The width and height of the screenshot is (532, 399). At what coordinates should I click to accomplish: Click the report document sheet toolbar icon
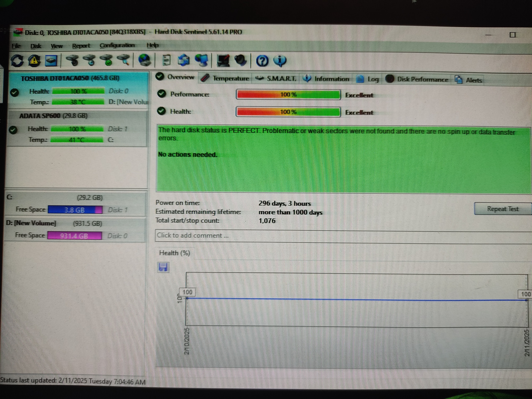pos(166,60)
